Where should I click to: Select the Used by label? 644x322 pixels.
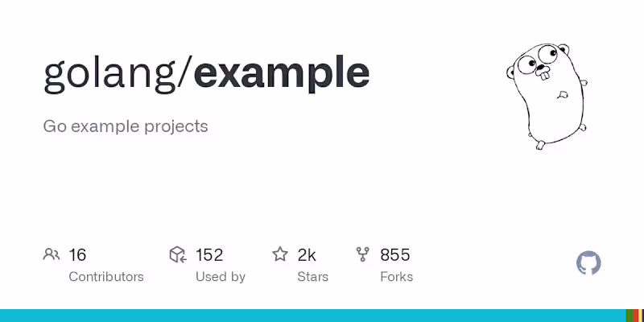point(221,277)
